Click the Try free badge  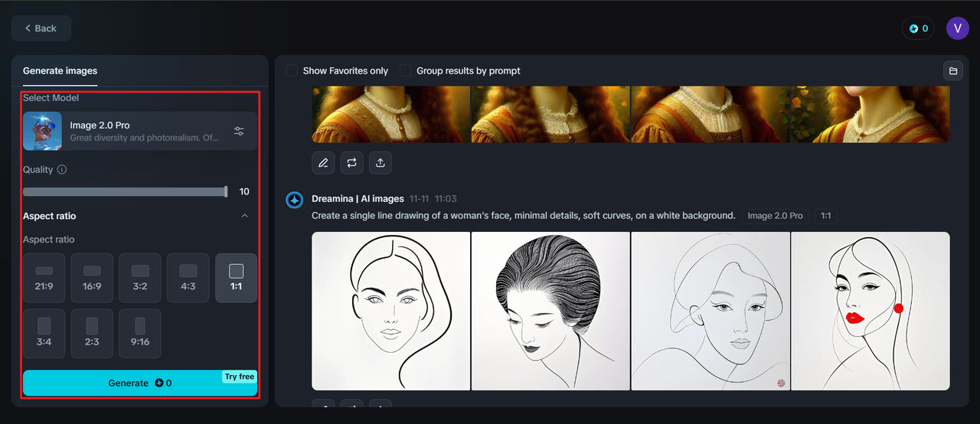point(240,377)
